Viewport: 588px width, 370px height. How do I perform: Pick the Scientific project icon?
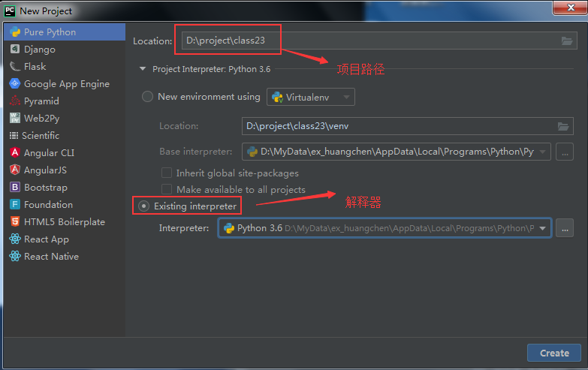click(14, 135)
